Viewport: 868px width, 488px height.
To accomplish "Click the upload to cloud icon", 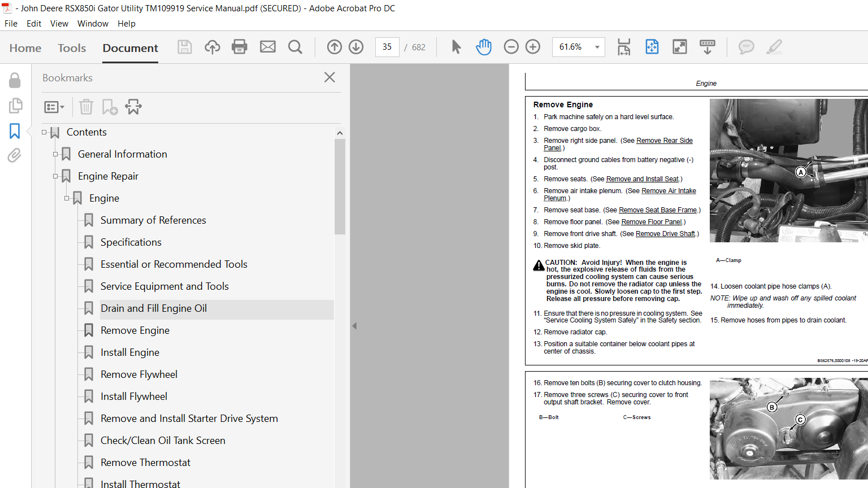I will (212, 47).
